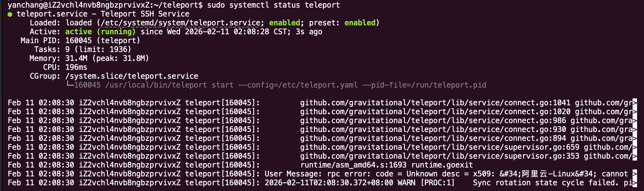
Task: Click the tree branch glyph before the CGroup process
Action: click(70, 84)
